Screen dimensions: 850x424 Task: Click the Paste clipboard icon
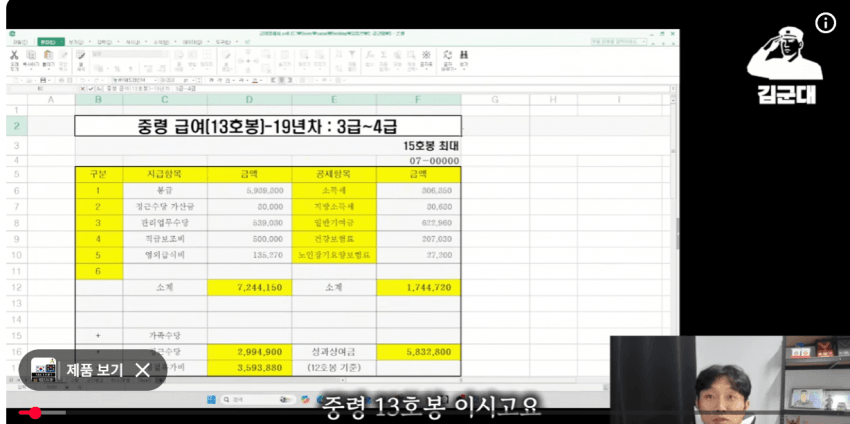tap(48, 55)
